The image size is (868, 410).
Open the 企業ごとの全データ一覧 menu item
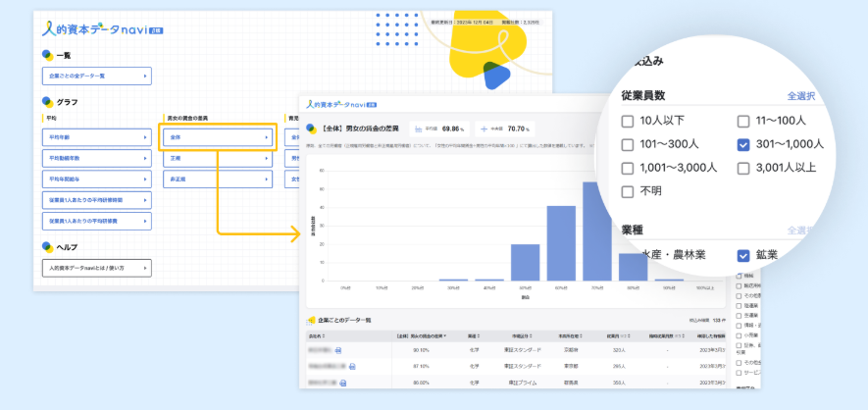tap(96, 75)
